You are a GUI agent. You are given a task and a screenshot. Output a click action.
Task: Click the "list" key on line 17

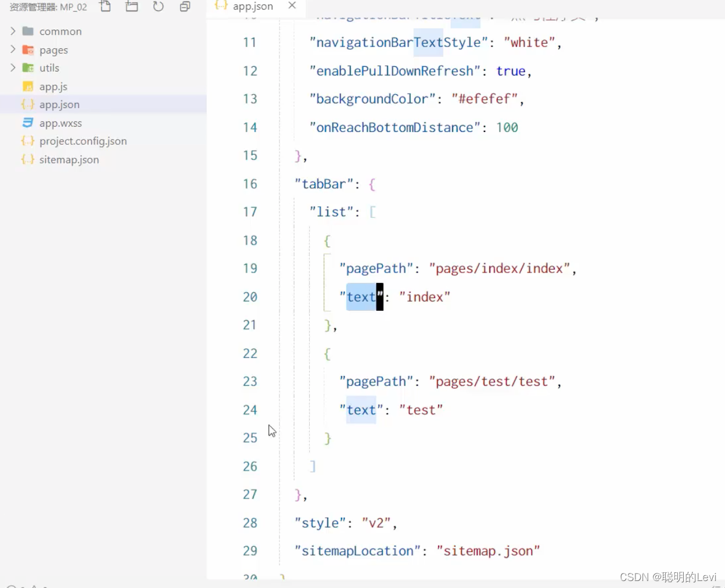(331, 212)
